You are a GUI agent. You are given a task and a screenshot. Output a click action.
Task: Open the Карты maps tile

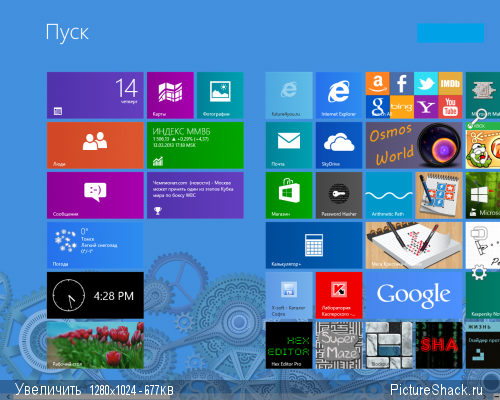pyautogui.click(x=170, y=95)
